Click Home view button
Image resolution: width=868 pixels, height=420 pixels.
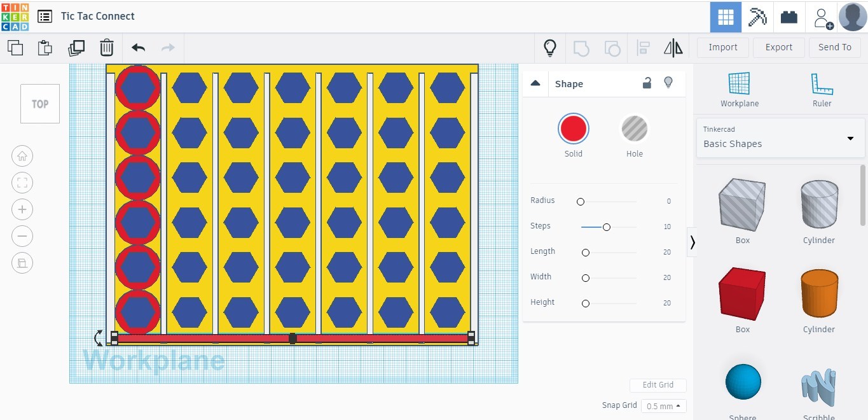[x=22, y=156]
